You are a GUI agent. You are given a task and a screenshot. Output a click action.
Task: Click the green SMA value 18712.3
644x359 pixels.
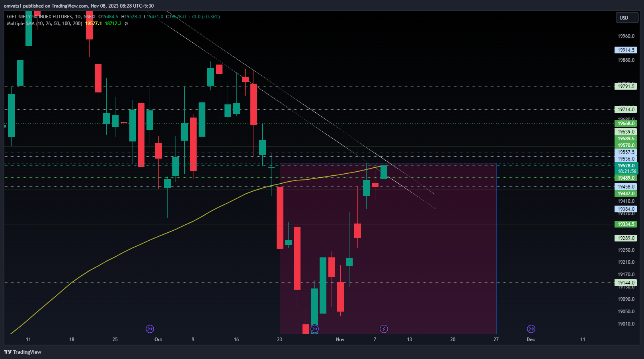113,24
